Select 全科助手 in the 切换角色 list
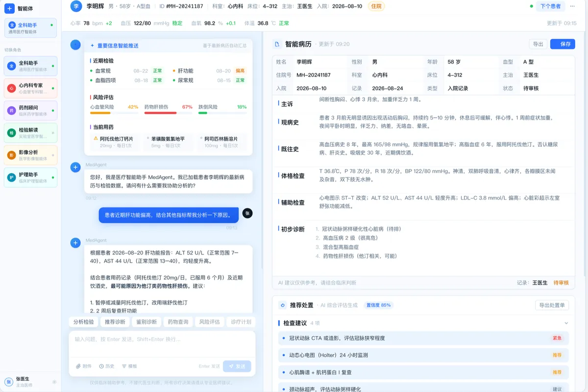Image resolution: width=588 pixels, height=392 pixels. tap(30, 66)
